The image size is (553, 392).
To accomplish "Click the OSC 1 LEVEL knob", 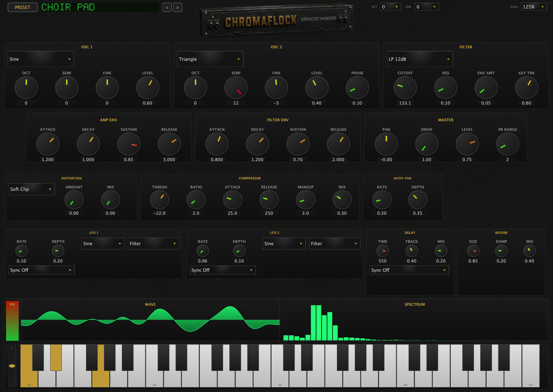I will tap(148, 88).
